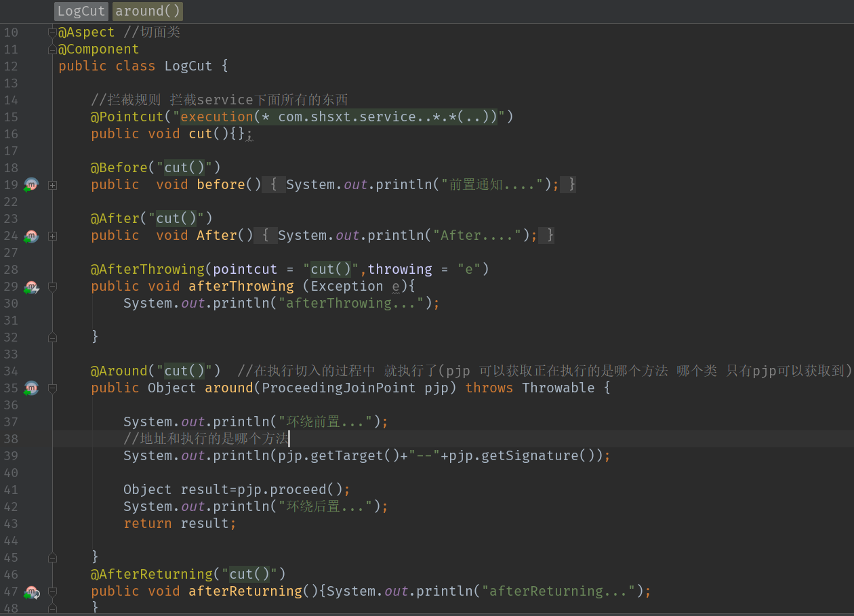The width and height of the screenshot is (854, 616).
Task: Click class name LogCut in declaration
Action: [188, 66]
